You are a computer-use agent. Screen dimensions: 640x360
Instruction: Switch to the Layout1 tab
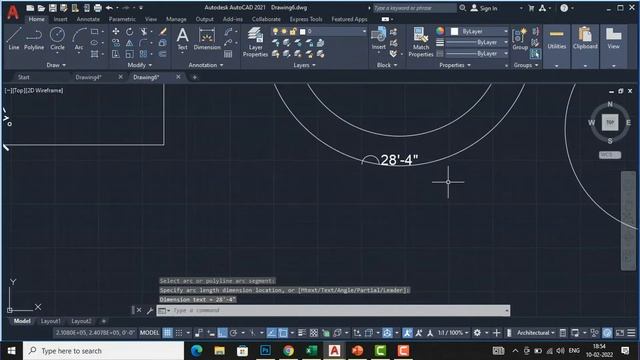[51, 321]
